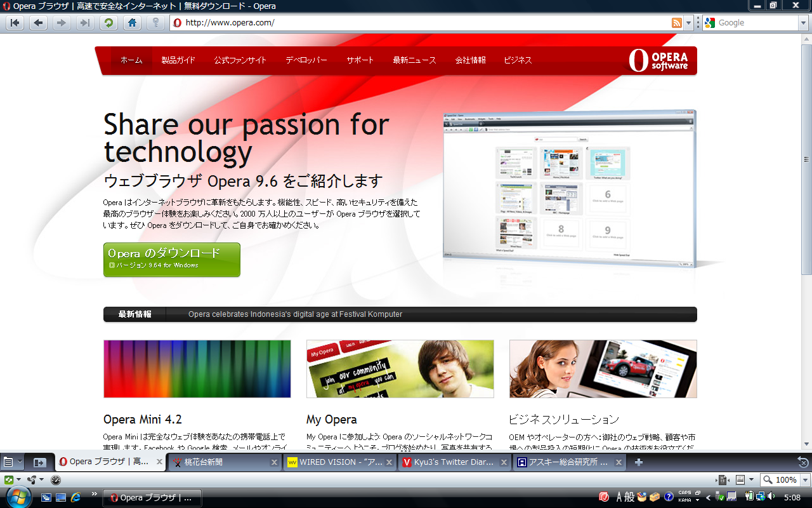Open the 最新ニュース navigation item
The image size is (812, 508).
(x=414, y=60)
